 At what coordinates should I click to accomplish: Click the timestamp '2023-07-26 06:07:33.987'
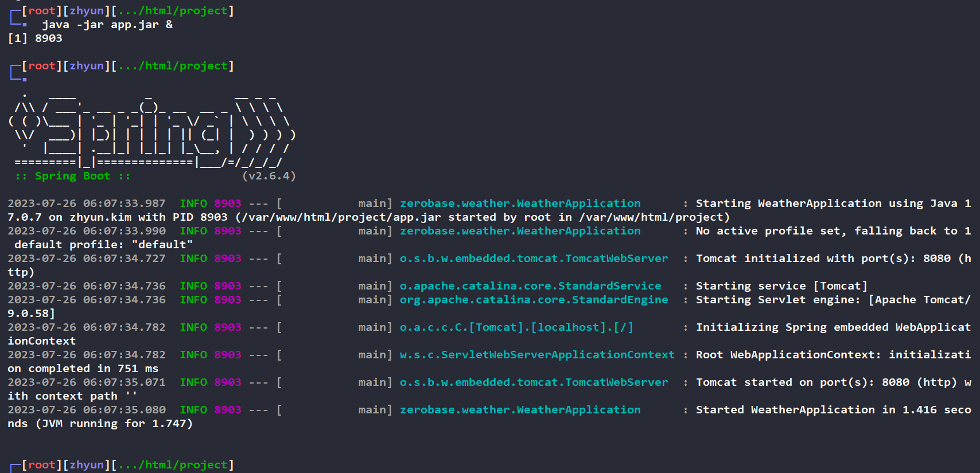[87, 204]
